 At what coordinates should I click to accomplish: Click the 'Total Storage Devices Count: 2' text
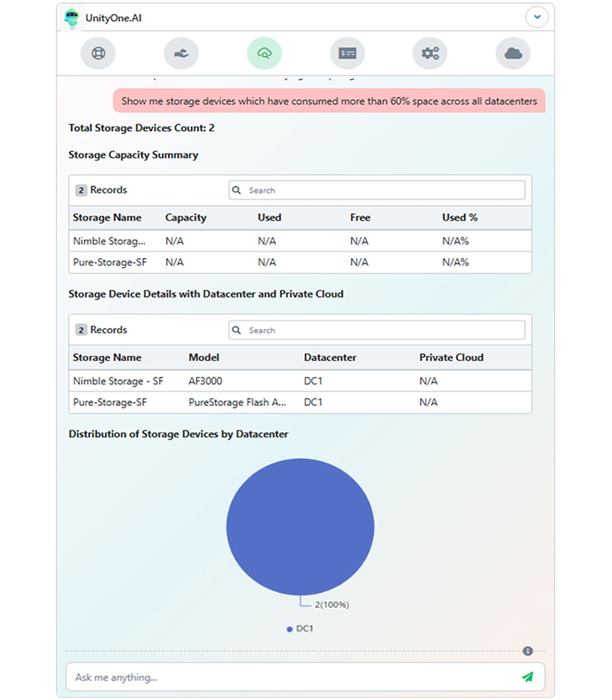pos(141,128)
